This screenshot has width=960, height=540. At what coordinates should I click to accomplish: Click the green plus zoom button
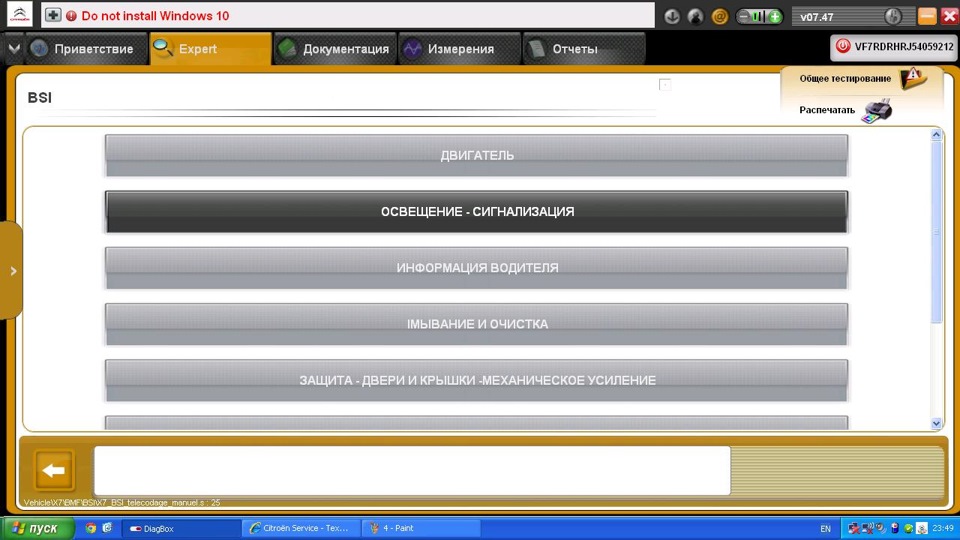(774, 17)
